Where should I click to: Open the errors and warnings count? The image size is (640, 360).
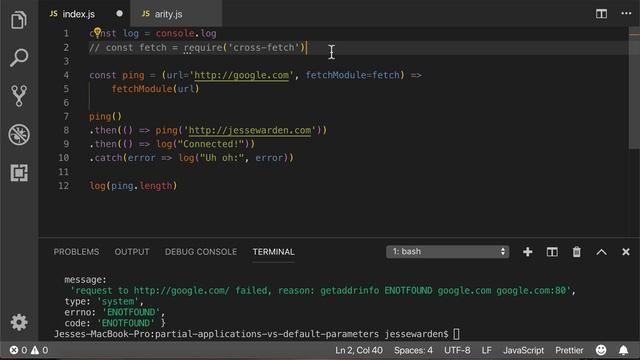pos(29,350)
